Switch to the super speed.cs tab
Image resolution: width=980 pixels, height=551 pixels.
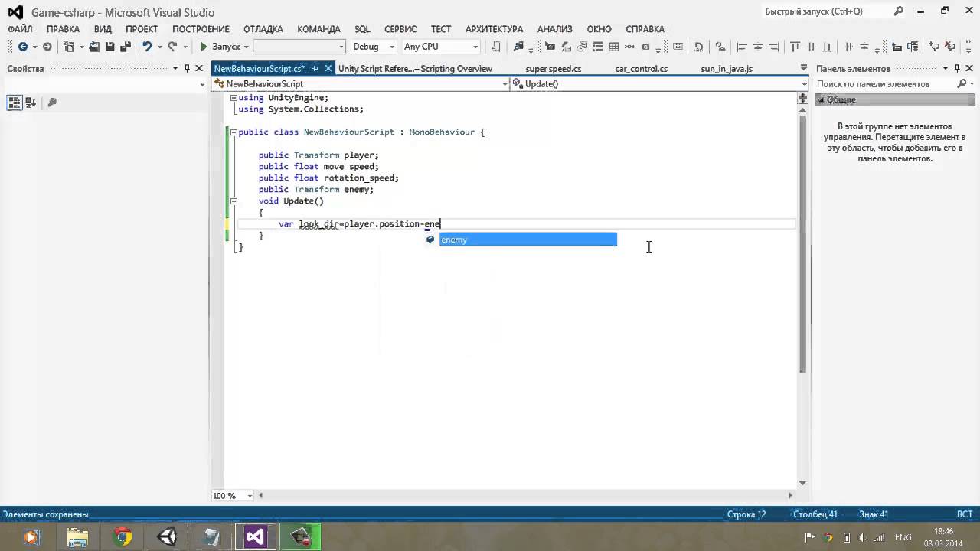tap(554, 69)
